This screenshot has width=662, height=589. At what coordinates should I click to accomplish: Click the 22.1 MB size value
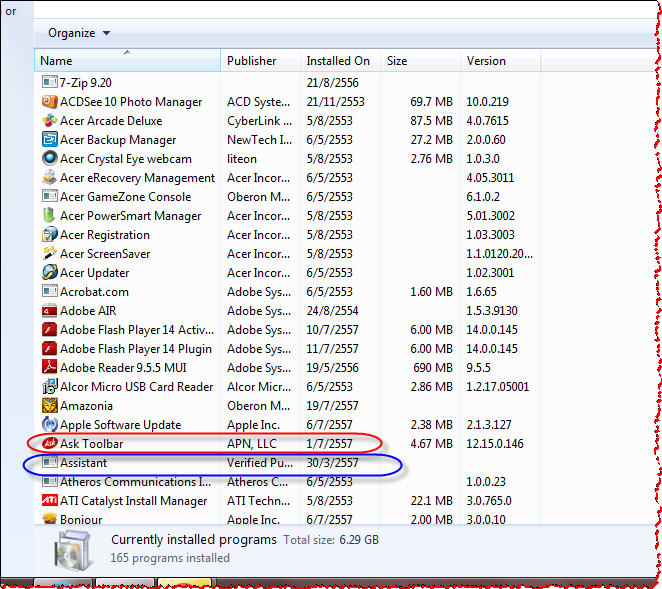pos(431,501)
